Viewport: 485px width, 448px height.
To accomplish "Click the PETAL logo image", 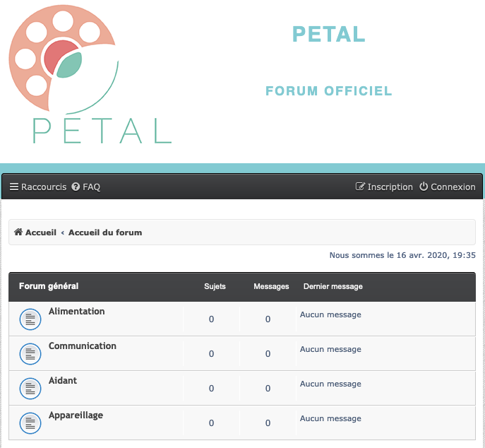I will pyautogui.click(x=90, y=74).
